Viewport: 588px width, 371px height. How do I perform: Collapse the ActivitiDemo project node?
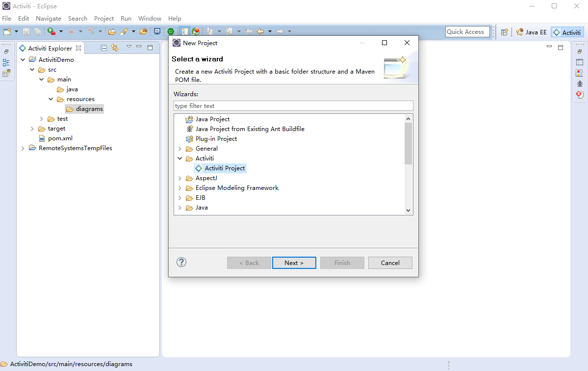click(x=23, y=60)
